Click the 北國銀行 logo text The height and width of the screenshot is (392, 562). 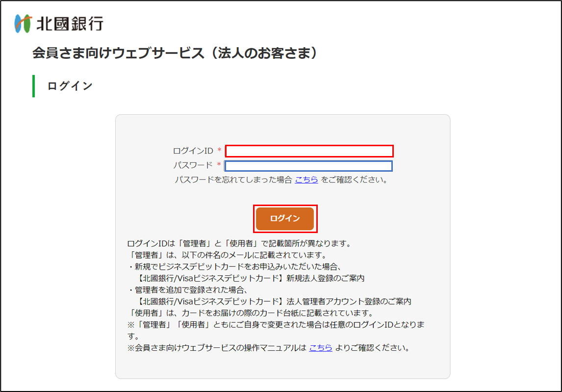pyautogui.click(x=70, y=24)
